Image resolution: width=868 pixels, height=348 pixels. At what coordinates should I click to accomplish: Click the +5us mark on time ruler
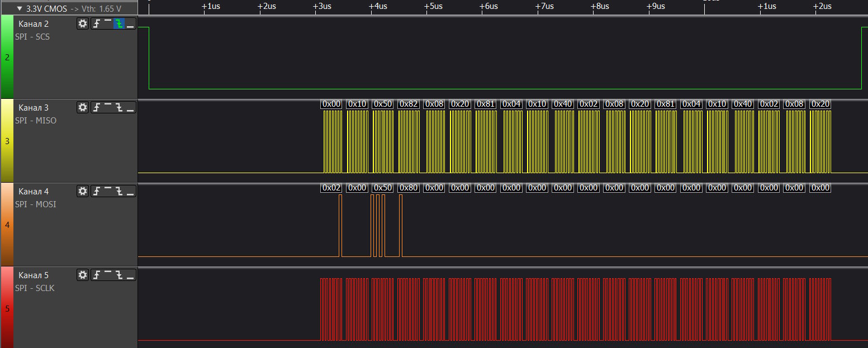click(x=433, y=6)
